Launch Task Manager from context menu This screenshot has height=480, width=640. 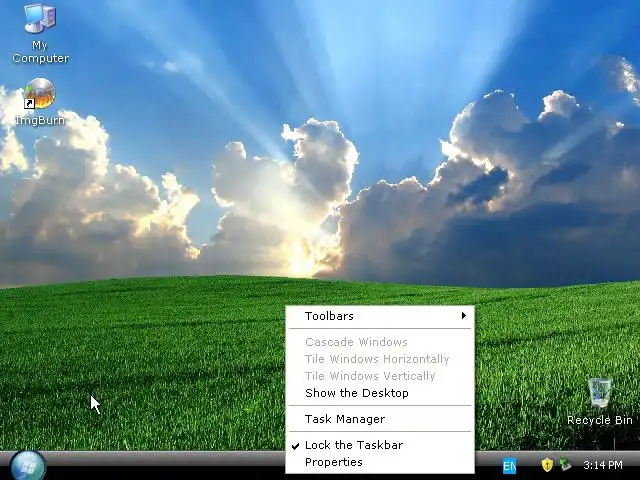(380, 419)
